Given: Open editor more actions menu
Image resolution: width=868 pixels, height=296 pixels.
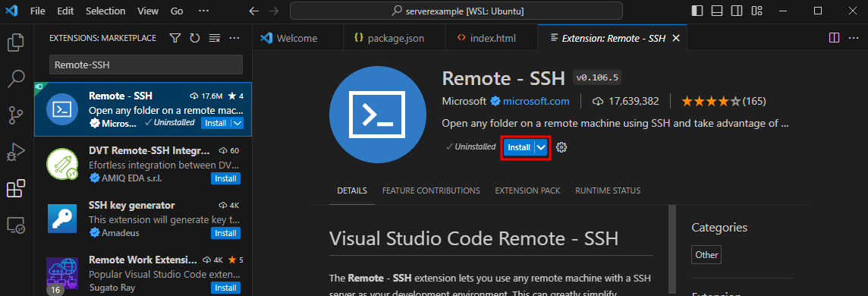Looking at the screenshot, I should point(853,38).
